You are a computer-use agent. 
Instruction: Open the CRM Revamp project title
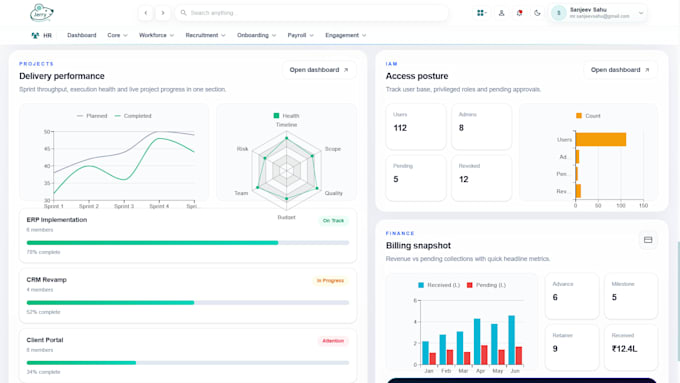pyautogui.click(x=46, y=280)
